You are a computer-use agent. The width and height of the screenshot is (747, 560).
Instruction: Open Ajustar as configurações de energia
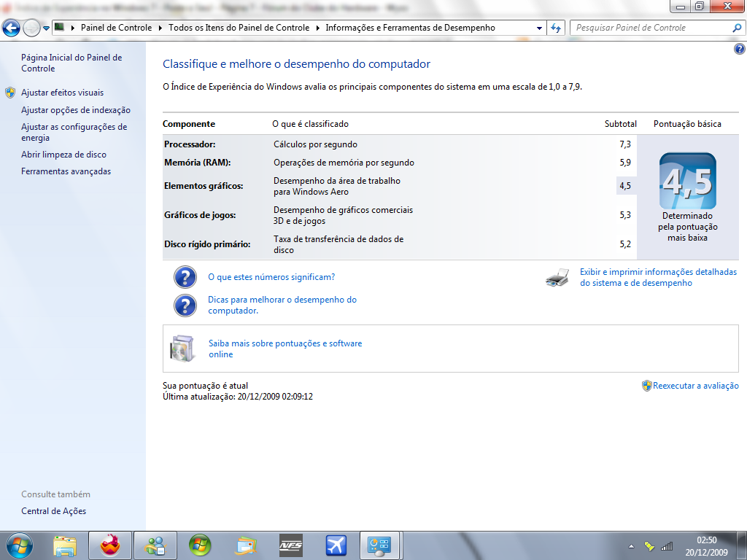click(x=74, y=132)
